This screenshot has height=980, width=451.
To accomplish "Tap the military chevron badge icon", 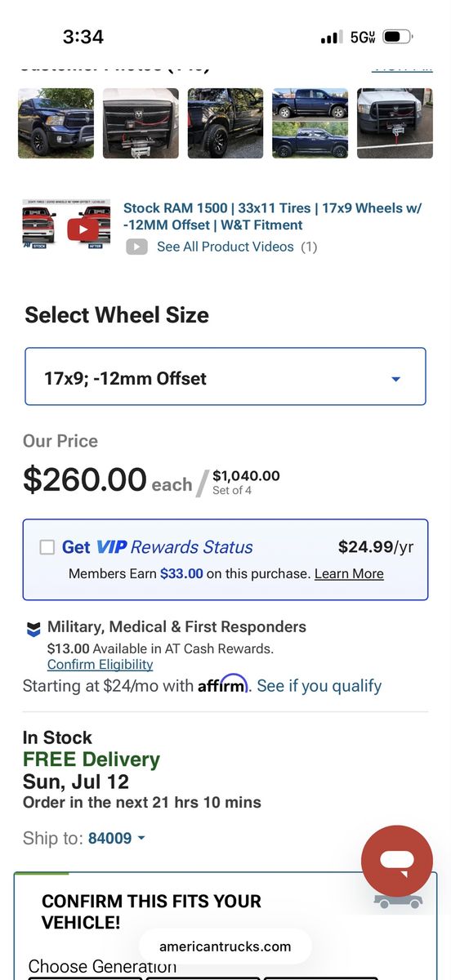I will (33, 629).
